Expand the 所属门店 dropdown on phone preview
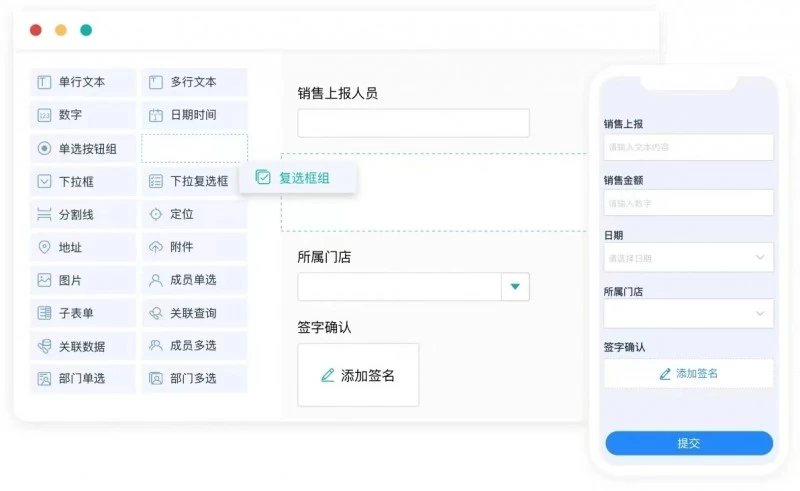 [x=688, y=314]
